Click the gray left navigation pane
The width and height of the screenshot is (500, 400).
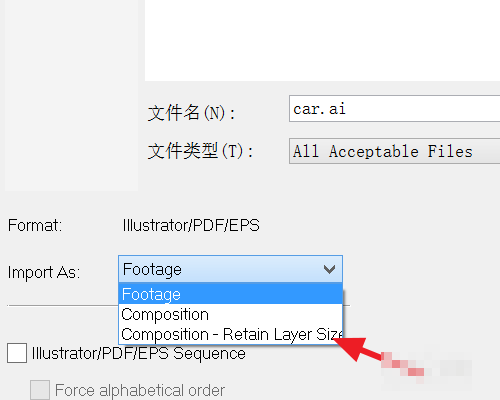pyautogui.click(x=71, y=95)
